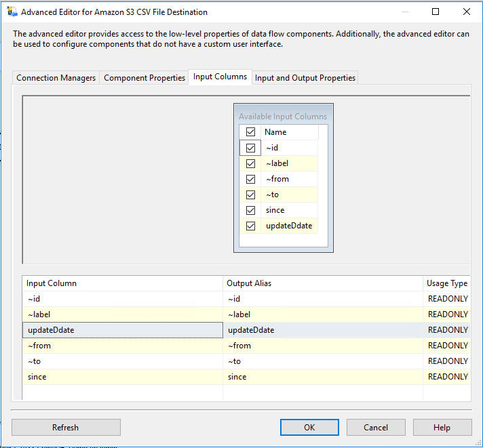Open Help for the editor
483x448 pixels.
pyautogui.click(x=442, y=428)
